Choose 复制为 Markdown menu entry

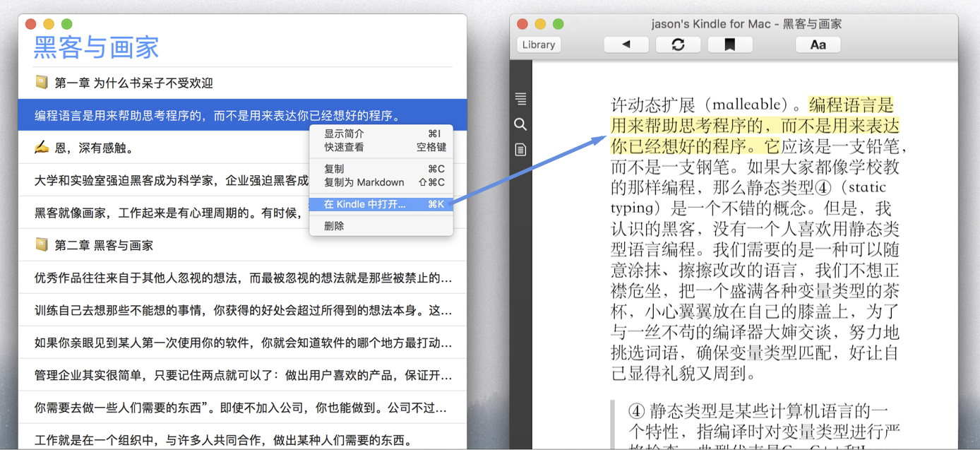coord(364,182)
